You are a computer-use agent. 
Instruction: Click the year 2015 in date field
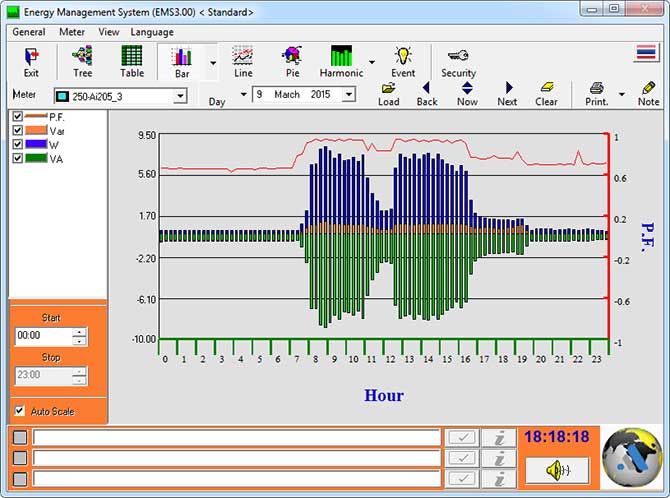coord(320,94)
